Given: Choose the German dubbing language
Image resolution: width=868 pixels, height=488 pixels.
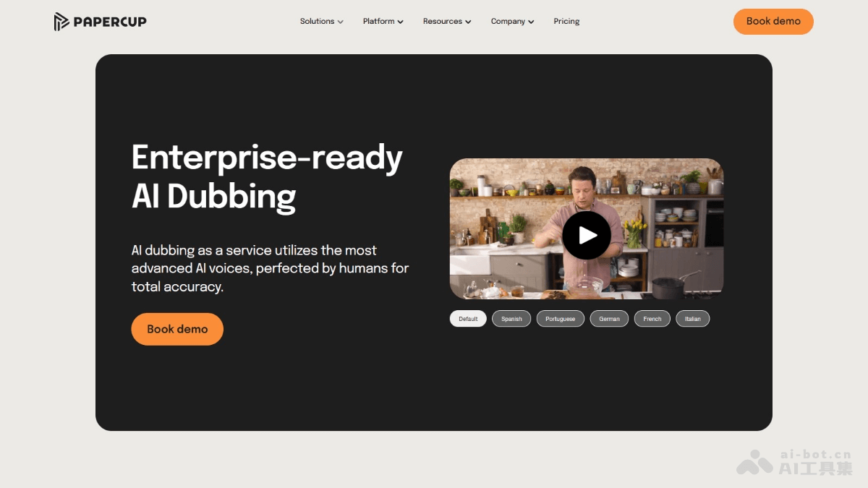Looking at the screenshot, I should pos(609,319).
